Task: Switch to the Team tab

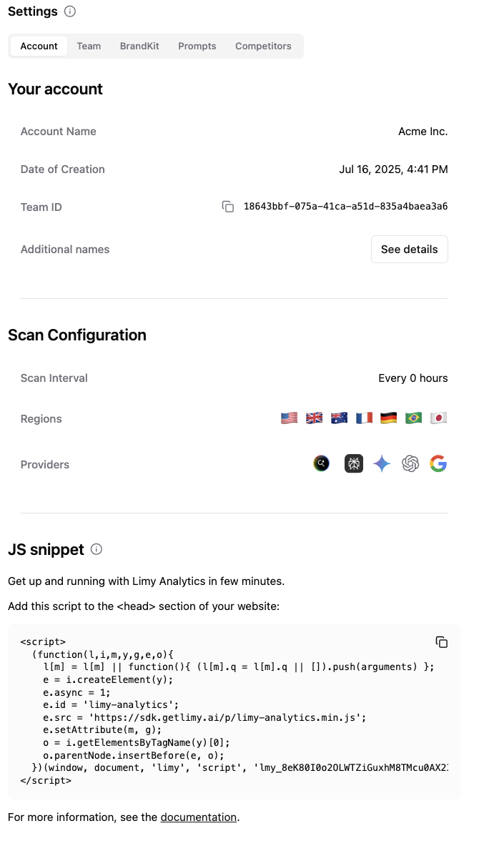Action: tap(89, 46)
